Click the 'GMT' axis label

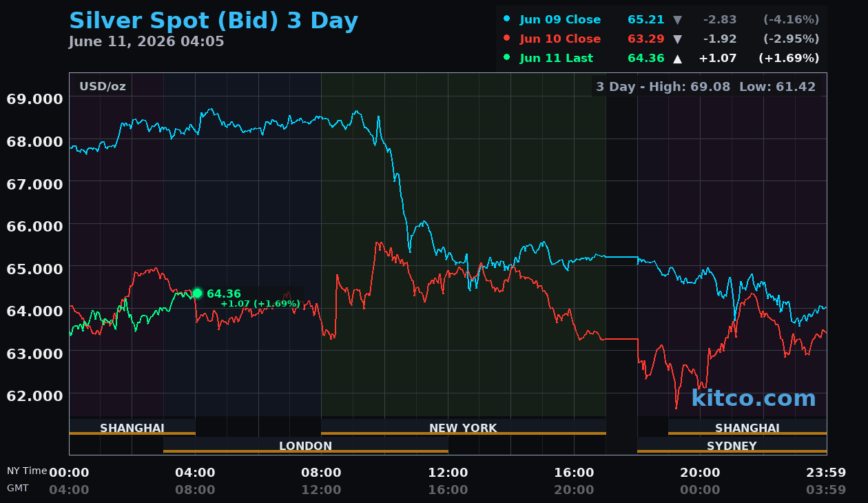(18, 488)
